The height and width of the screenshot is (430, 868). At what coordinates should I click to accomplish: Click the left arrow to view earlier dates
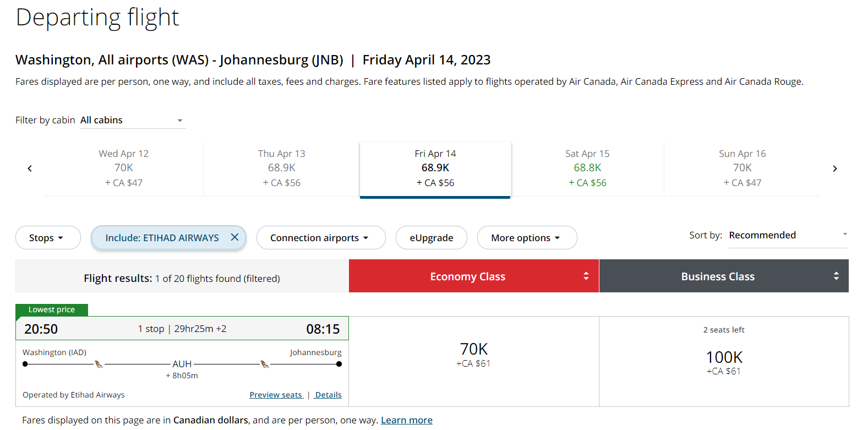[x=29, y=168]
